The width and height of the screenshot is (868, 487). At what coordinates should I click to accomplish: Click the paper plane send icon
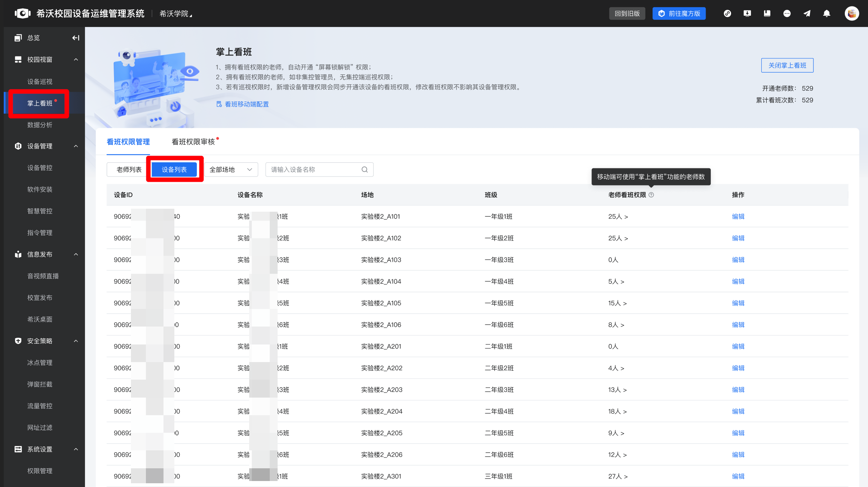point(807,13)
